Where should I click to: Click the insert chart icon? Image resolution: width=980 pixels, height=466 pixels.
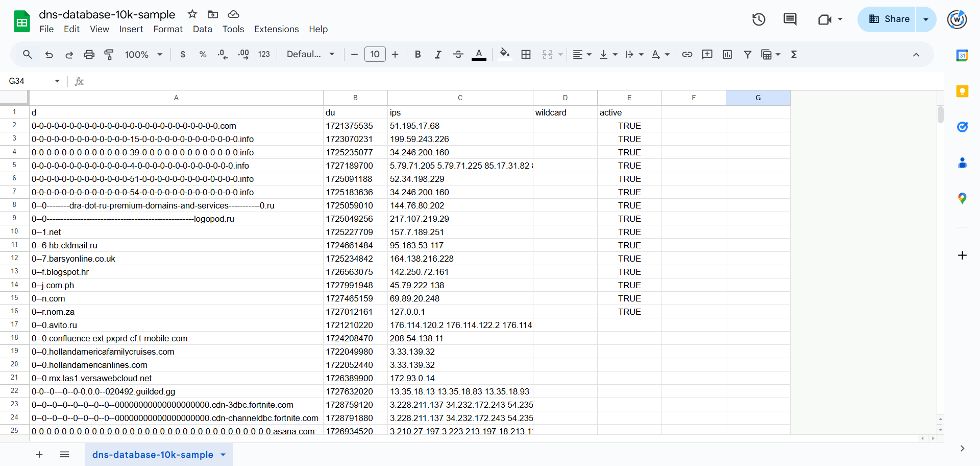727,55
